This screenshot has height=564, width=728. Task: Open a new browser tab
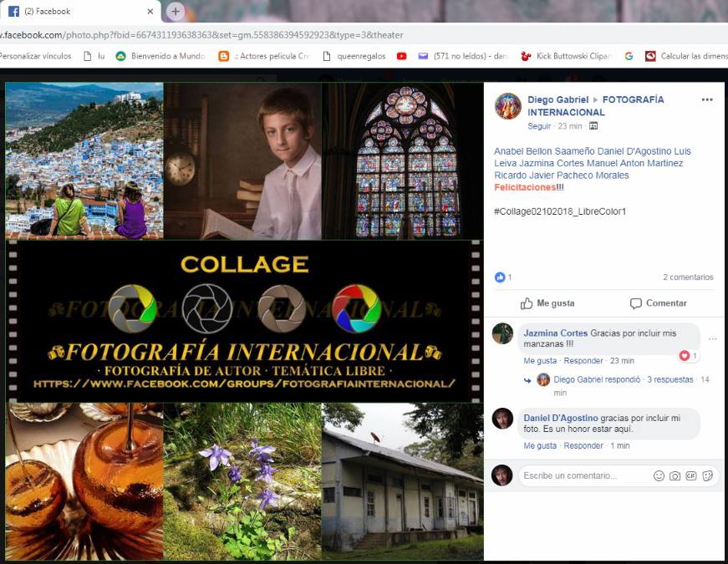[175, 11]
